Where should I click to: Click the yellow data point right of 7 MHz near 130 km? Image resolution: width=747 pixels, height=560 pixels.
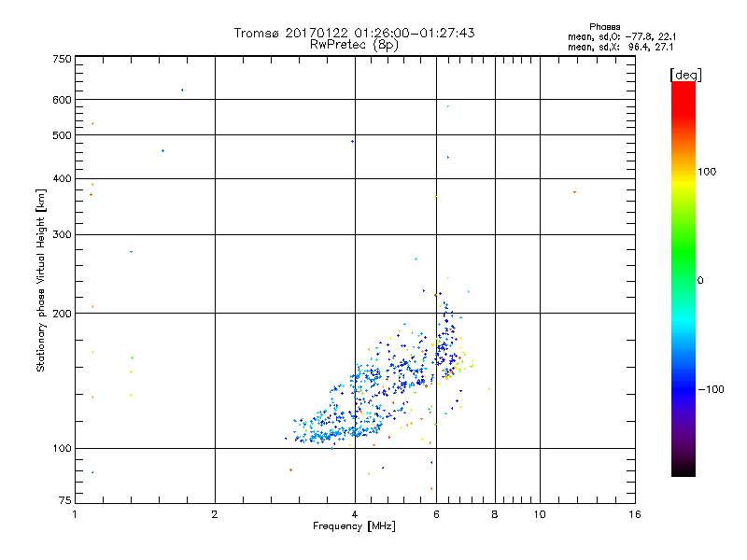[489, 388]
